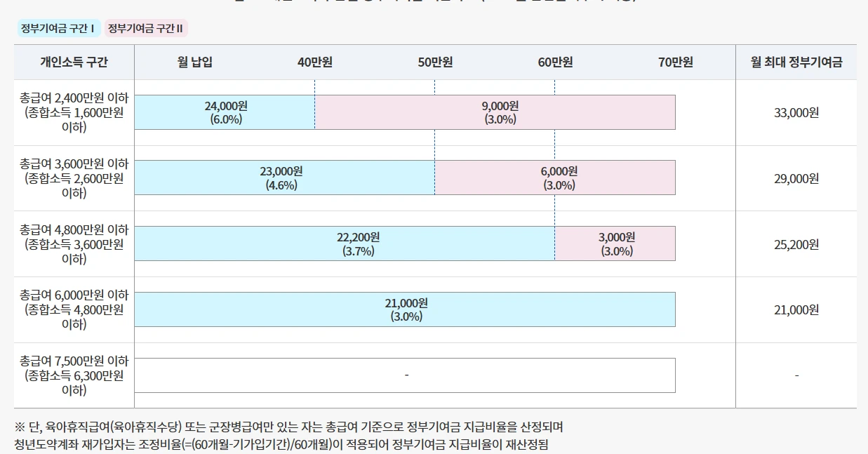The width and height of the screenshot is (868, 454).
Task: Select the 33,000원 maximum contribution cell
Action: click(x=796, y=113)
